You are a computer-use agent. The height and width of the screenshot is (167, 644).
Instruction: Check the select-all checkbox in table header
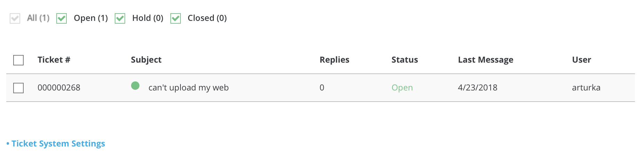point(18,60)
